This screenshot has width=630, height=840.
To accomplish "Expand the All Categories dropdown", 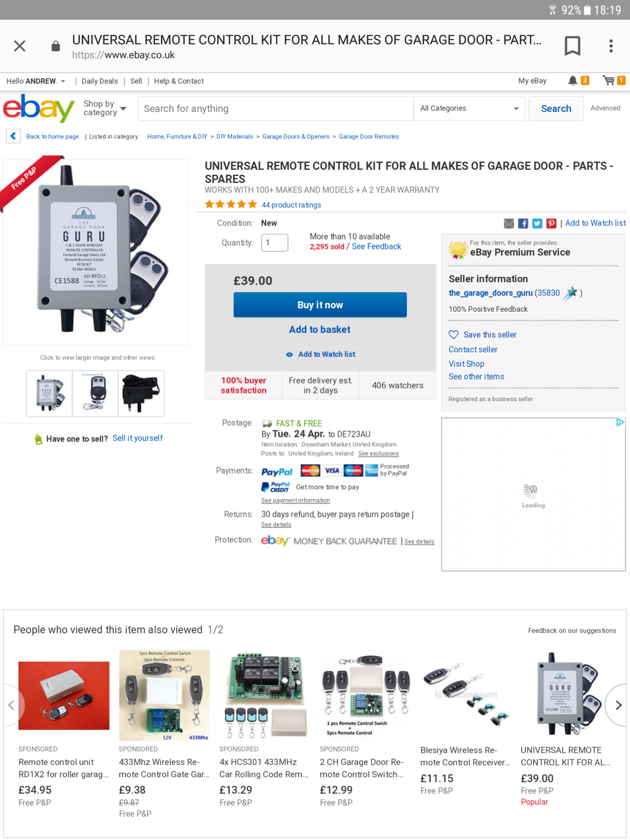I will pos(469,108).
